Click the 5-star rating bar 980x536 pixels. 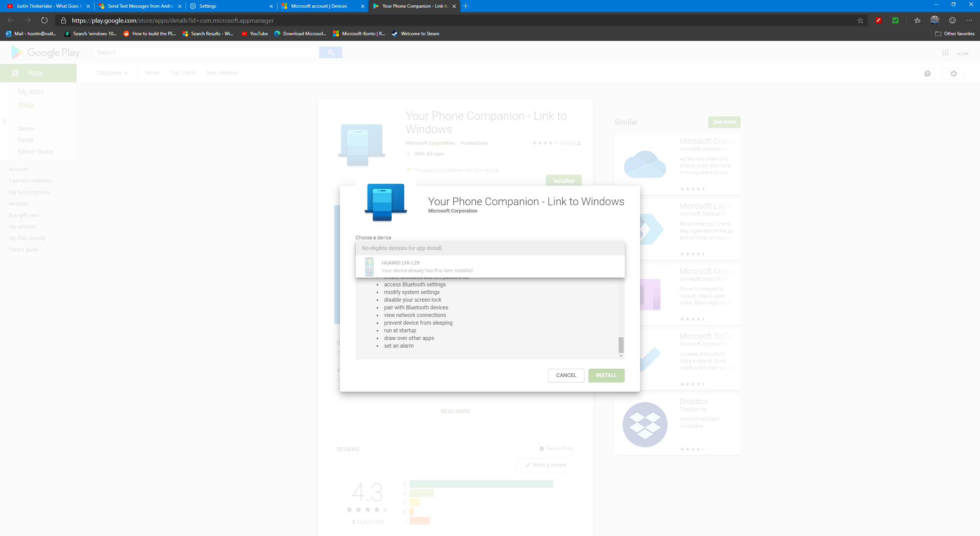pos(481,484)
